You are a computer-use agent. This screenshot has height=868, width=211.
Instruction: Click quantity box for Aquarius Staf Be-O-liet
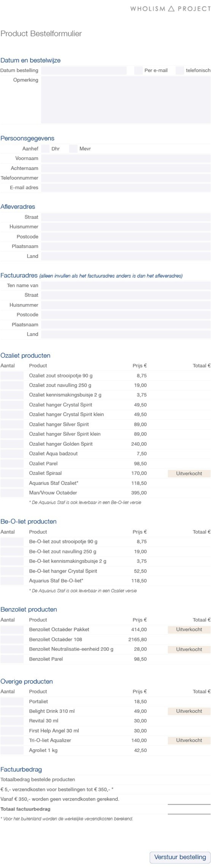(x=12, y=581)
